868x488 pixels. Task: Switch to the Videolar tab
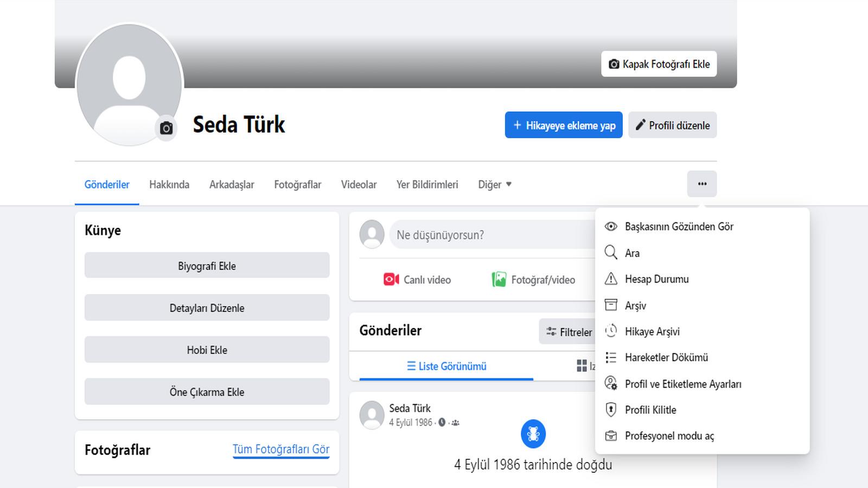pos(359,184)
